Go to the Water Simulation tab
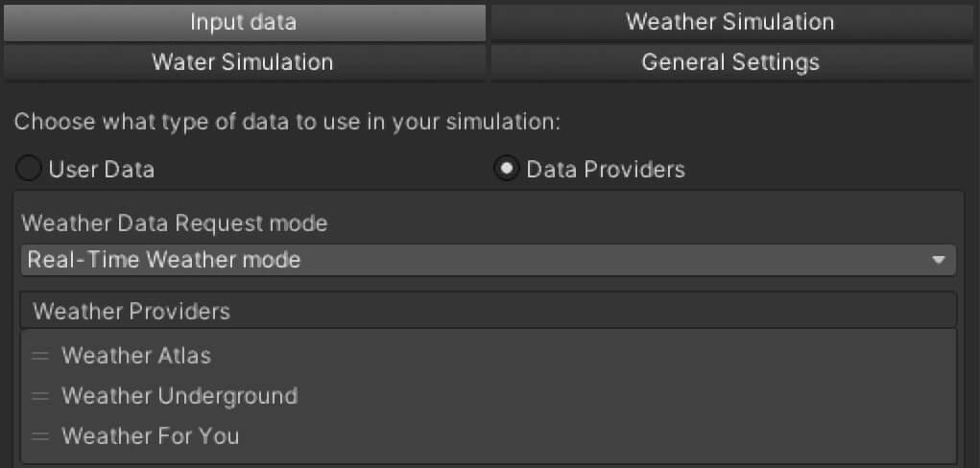Image resolution: width=980 pixels, height=468 pixels. click(x=244, y=62)
